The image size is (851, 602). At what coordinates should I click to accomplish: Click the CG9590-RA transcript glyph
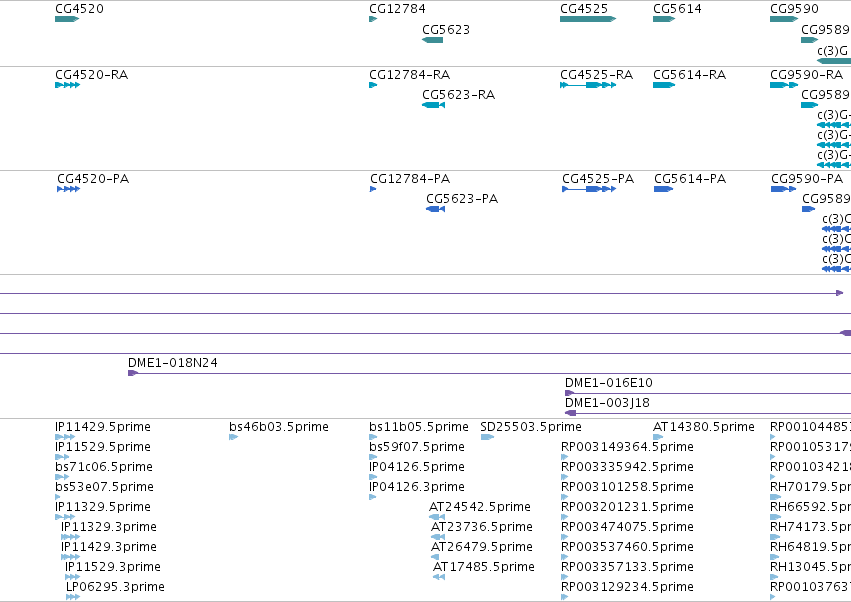click(784, 85)
